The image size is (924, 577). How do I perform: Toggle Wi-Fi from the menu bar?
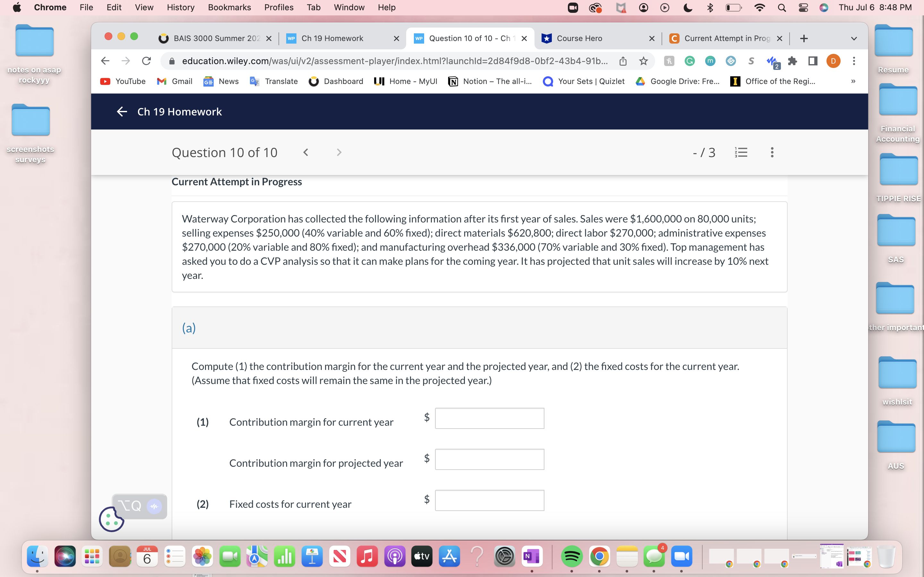[x=759, y=7]
